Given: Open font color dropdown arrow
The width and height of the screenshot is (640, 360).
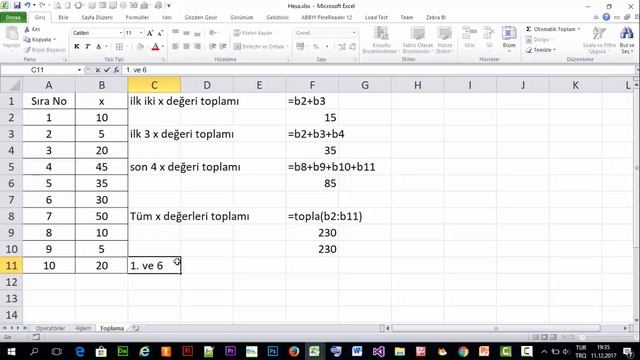Looking at the screenshot, I should (163, 47).
